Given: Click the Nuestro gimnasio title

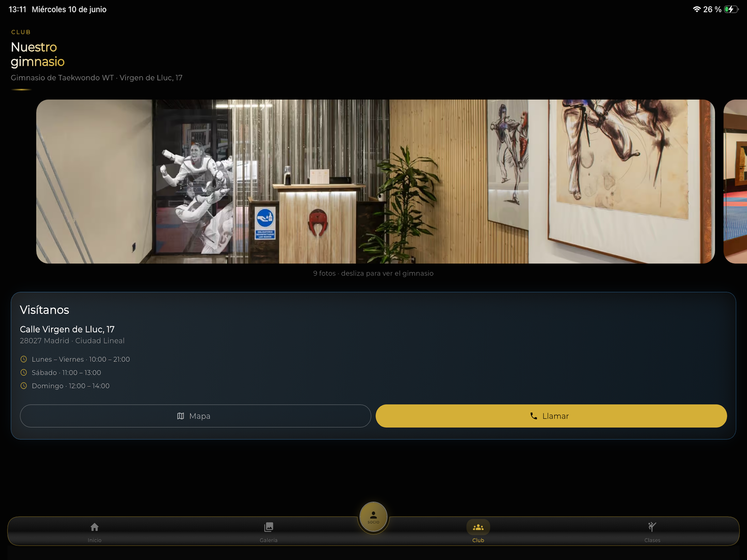Looking at the screenshot, I should tap(37, 54).
